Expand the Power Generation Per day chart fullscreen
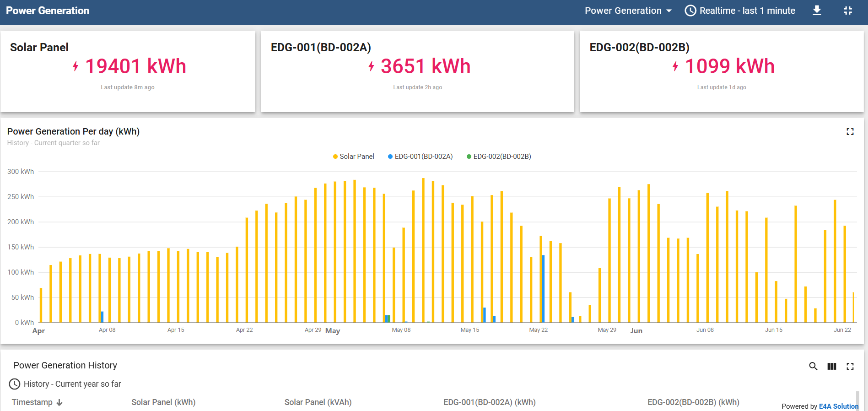The width and height of the screenshot is (868, 411). (850, 132)
